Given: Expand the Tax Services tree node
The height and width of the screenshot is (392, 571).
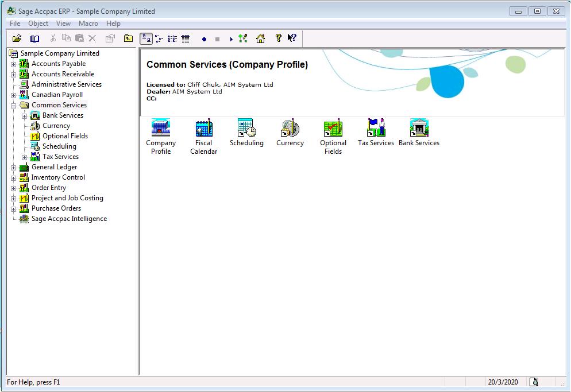Looking at the screenshot, I should coord(24,157).
